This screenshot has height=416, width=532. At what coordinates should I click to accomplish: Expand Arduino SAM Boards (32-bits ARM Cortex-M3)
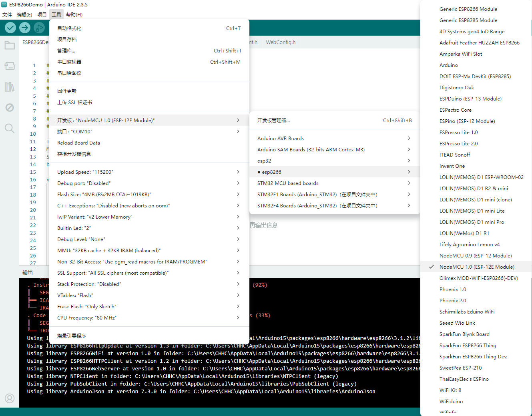click(334, 149)
